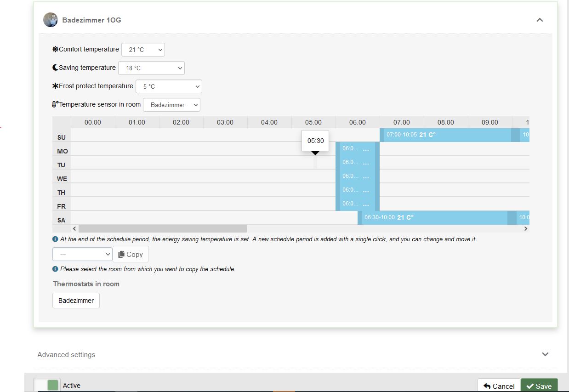Open the Saving temperature dropdown
569x392 pixels.
coord(151,68)
